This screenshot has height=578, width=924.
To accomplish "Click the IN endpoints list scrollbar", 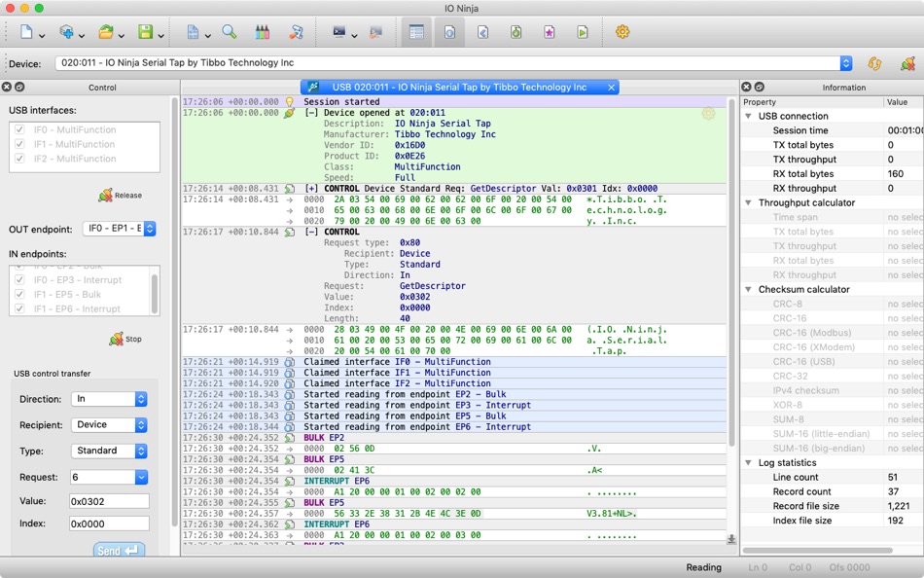I will pyautogui.click(x=155, y=293).
